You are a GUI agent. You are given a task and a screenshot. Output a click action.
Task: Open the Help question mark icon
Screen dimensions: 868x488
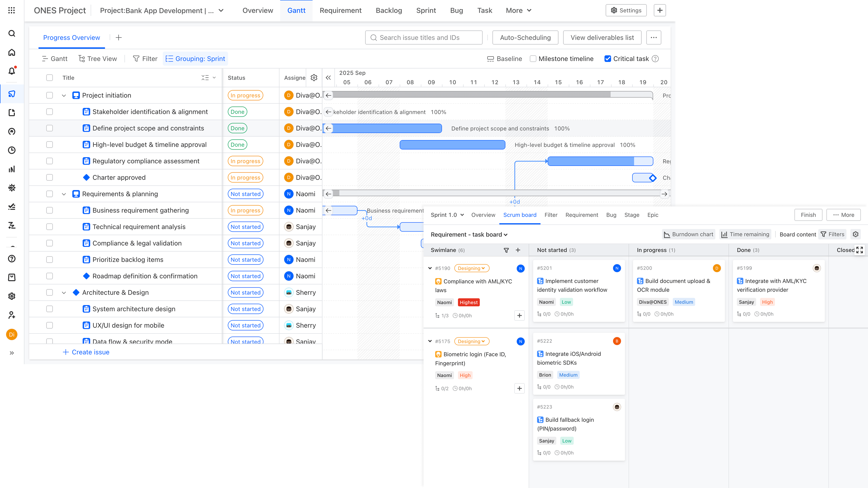click(x=12, y=259)
